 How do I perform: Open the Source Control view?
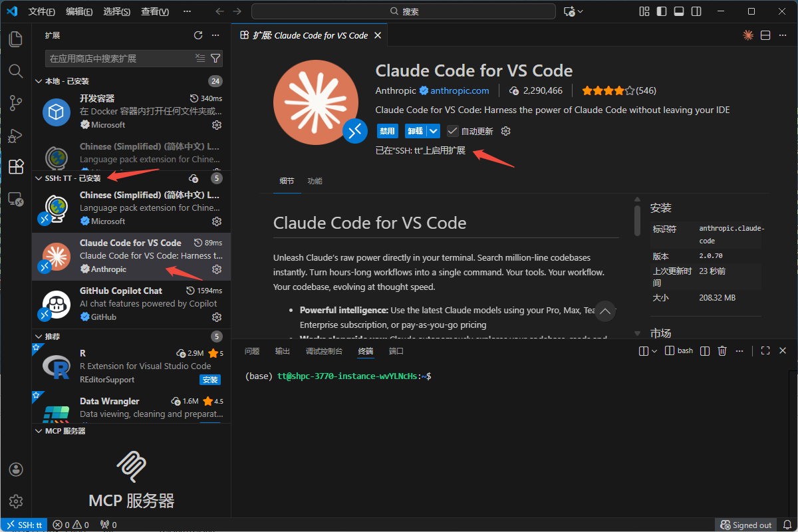click(16, 103)
